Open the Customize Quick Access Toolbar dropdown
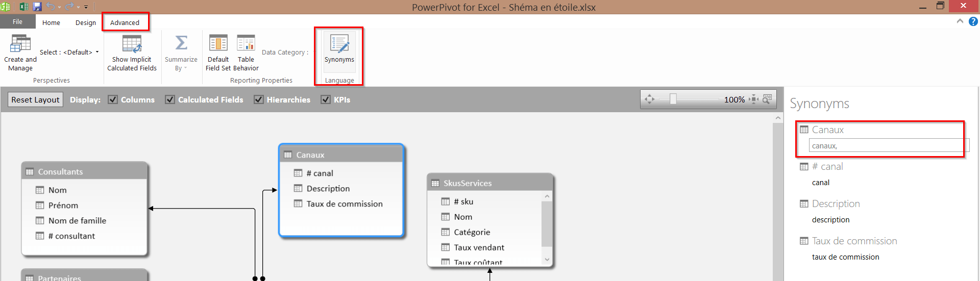 (x=86, y=7)
